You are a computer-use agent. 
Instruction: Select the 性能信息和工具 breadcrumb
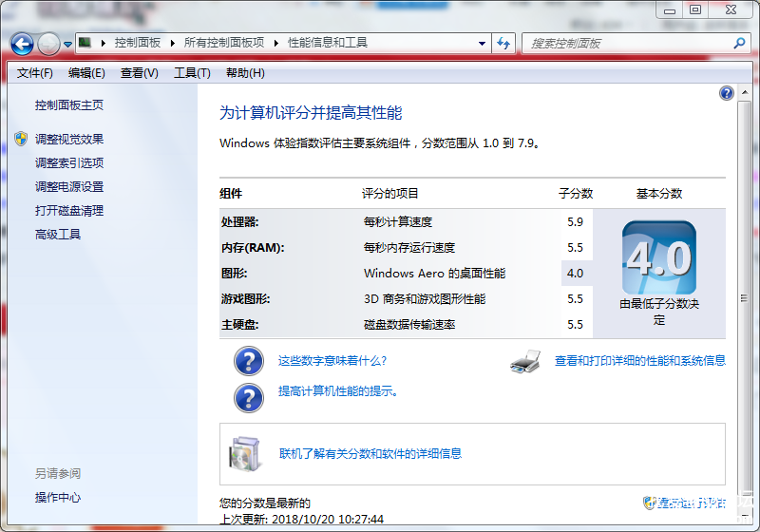click(328, 43)
